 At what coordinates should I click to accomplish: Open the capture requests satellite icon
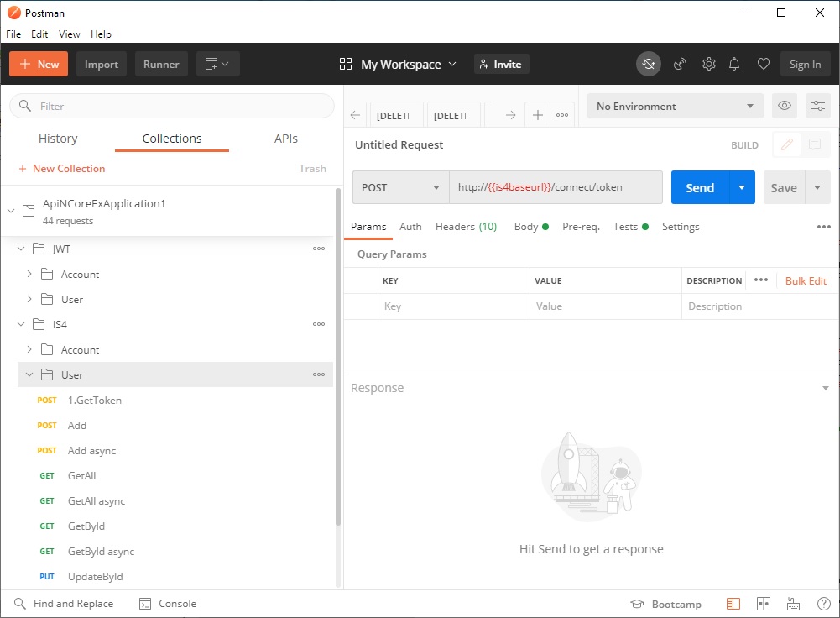point(680,65)
